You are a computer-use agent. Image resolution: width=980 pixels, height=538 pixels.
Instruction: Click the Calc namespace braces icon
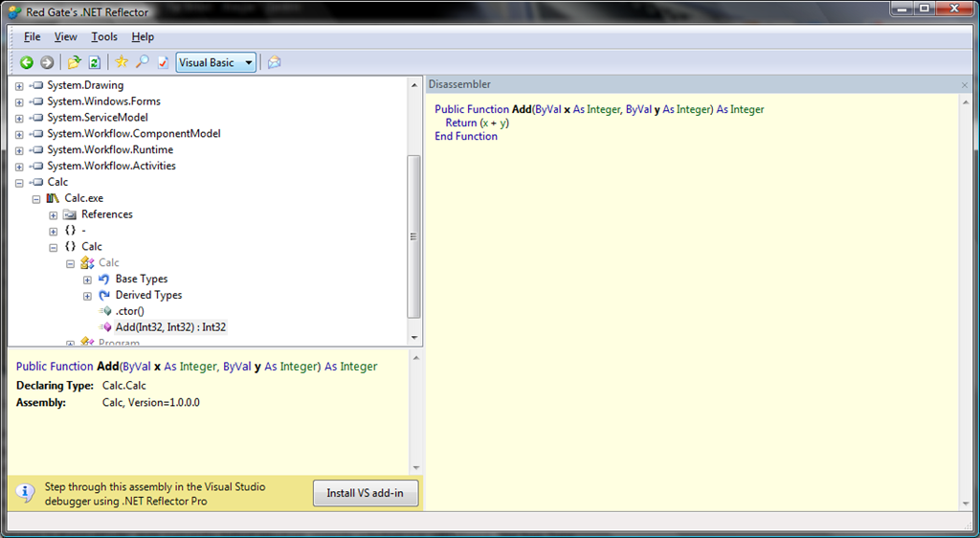coord(70,246)
